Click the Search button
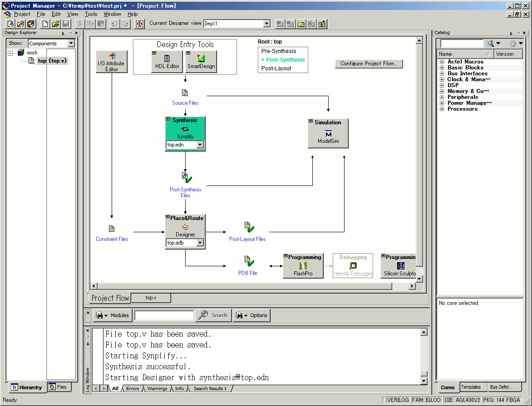 point(214,315)
